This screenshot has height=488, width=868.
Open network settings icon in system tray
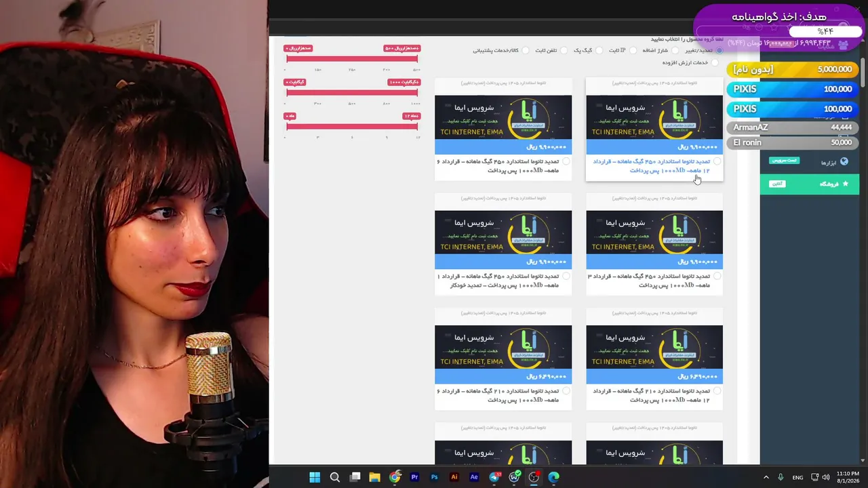pos(814,477)
